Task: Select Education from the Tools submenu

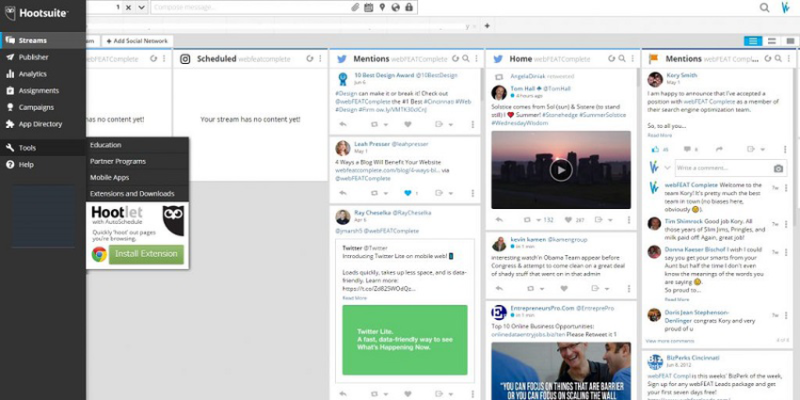Action: (x=105, y=145)
